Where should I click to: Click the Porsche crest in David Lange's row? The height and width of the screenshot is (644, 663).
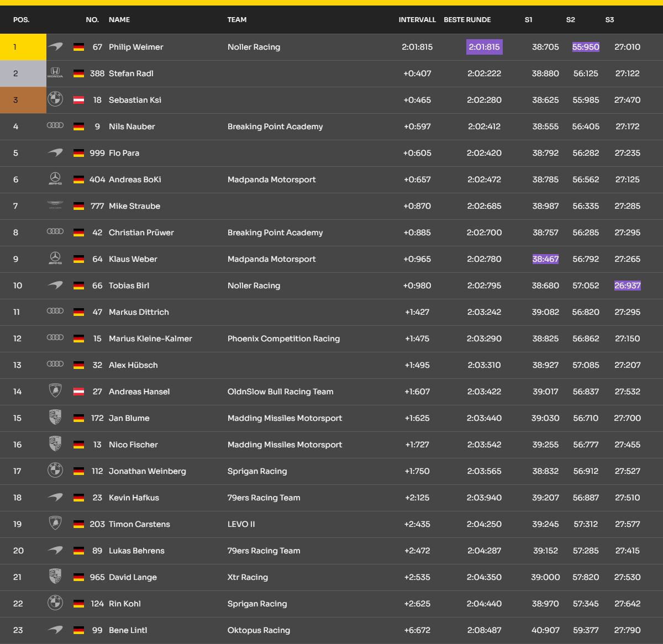coord(55,577)
